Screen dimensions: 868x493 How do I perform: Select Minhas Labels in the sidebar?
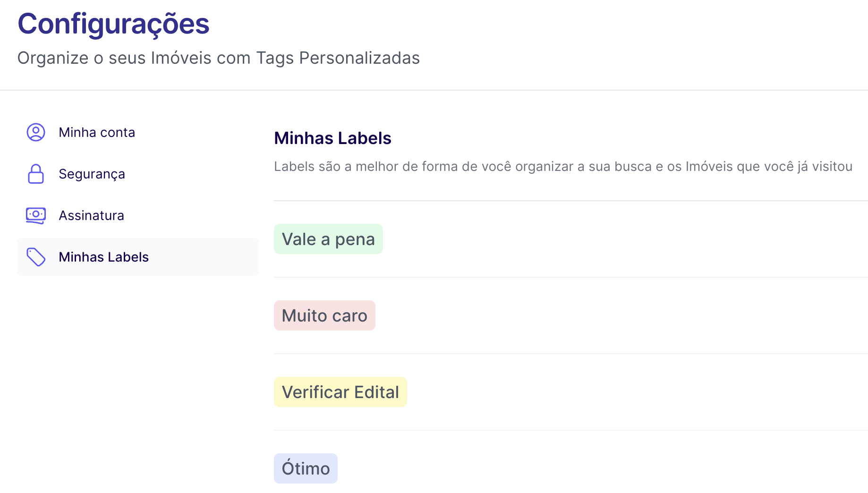click(103, 257)
